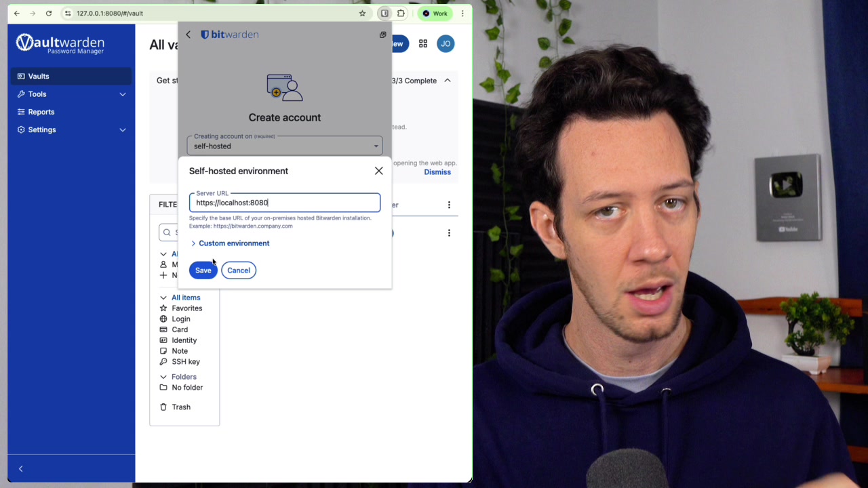Show items with No folder

(x=187, y=388)
